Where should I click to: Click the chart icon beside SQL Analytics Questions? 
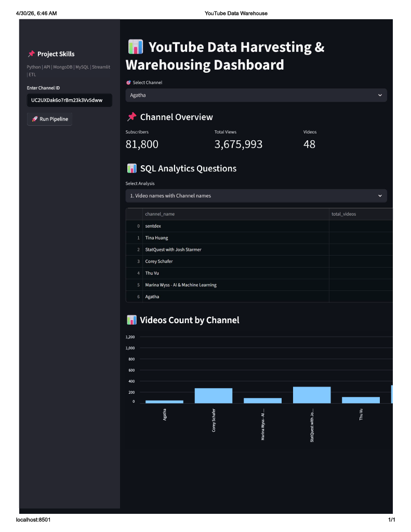131,168
